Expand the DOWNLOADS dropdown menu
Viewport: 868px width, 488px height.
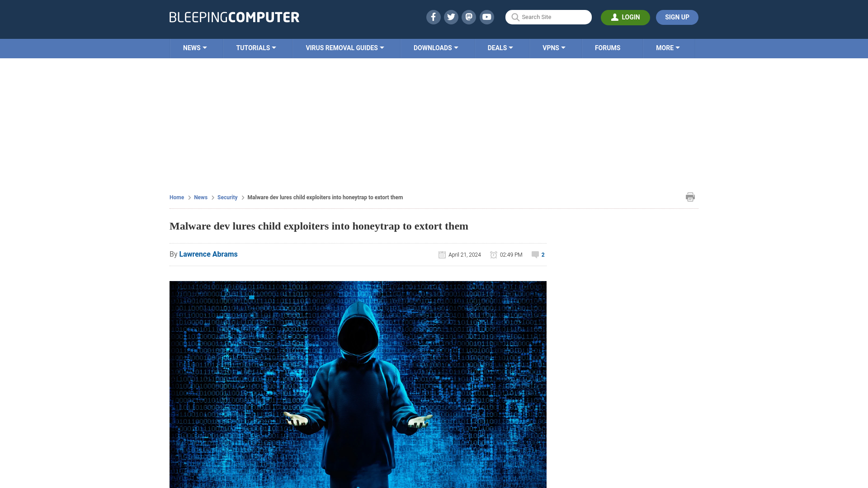coord(436,48)
